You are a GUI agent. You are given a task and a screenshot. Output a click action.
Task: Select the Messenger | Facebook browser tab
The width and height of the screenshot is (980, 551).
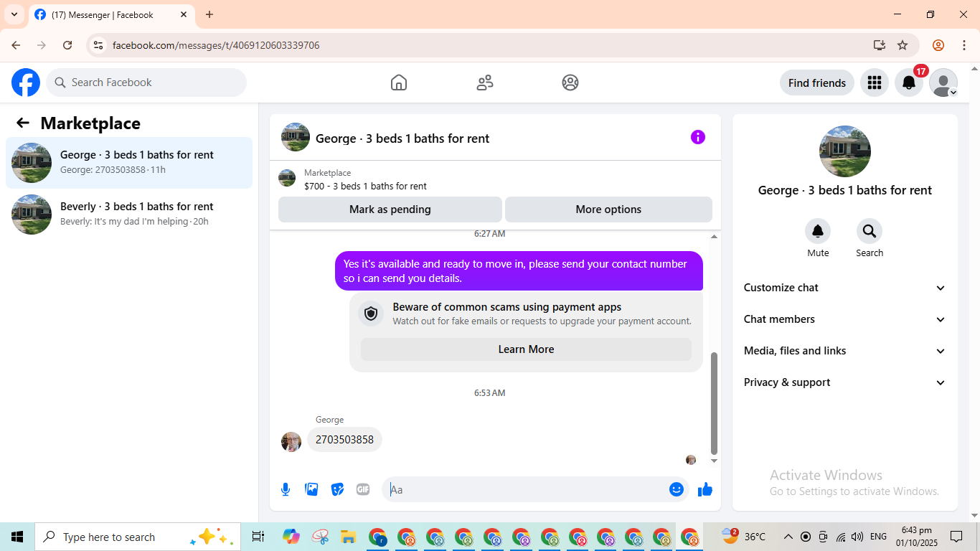[111, 15]
